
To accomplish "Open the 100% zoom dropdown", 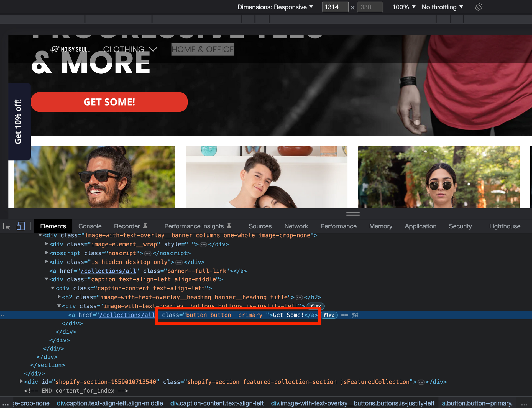I will pos(404,7).
